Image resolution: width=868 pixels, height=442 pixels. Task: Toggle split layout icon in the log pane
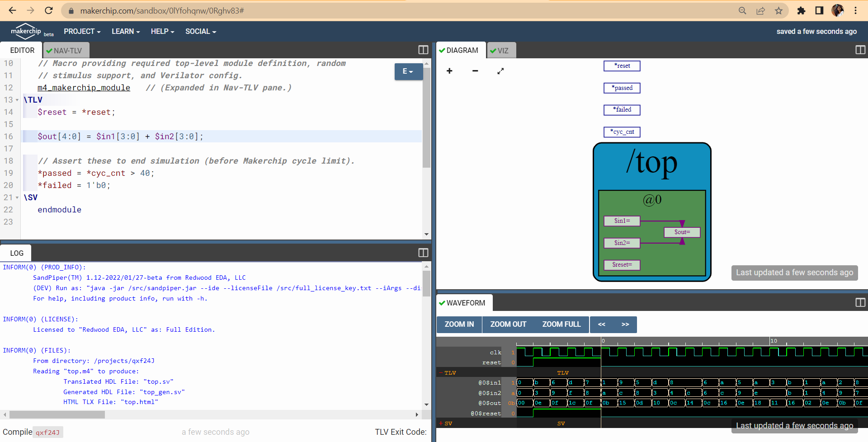tap(423, 253)
